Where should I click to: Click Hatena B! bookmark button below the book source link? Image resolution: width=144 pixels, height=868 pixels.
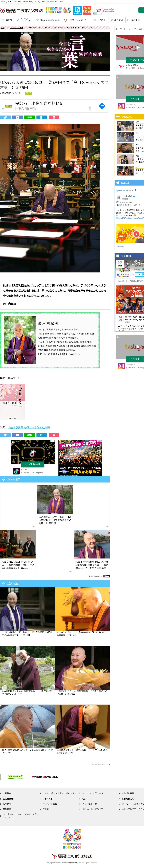(x=42, y=435)
